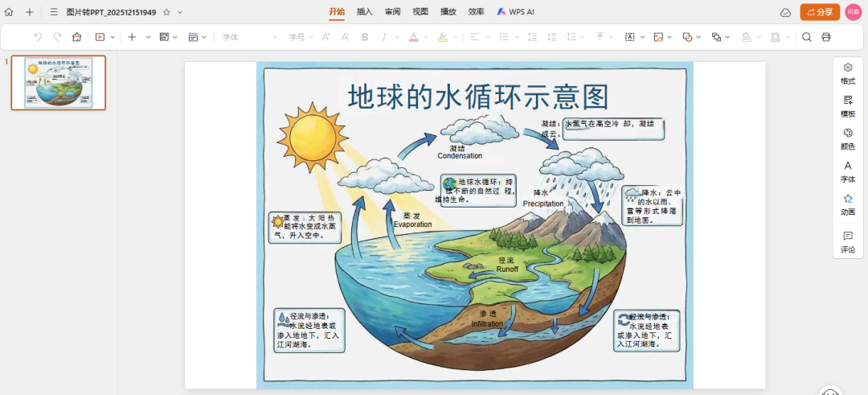868x395 pixels.
Task: Click the arrange layers icon
Action: (x=716, y=37)
